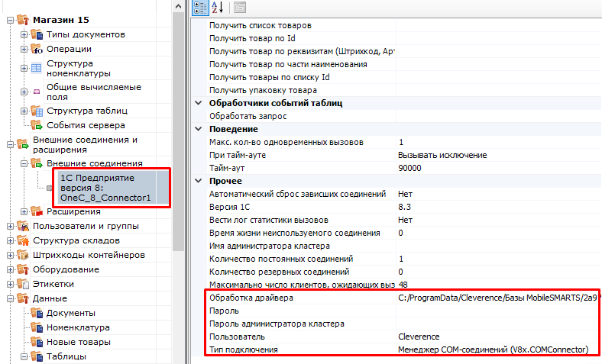Viewport: 602px width, 364px height.
Task: Switch property grid to categorized view
Action: pos(200,8)
